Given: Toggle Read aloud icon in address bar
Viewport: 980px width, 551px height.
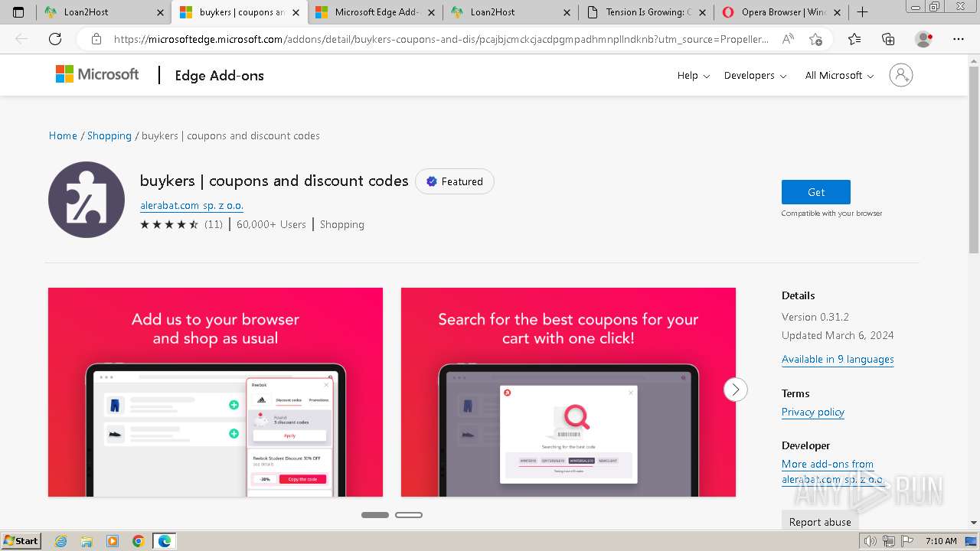Looking at the screenshot, I should click(x=788, y=39).
